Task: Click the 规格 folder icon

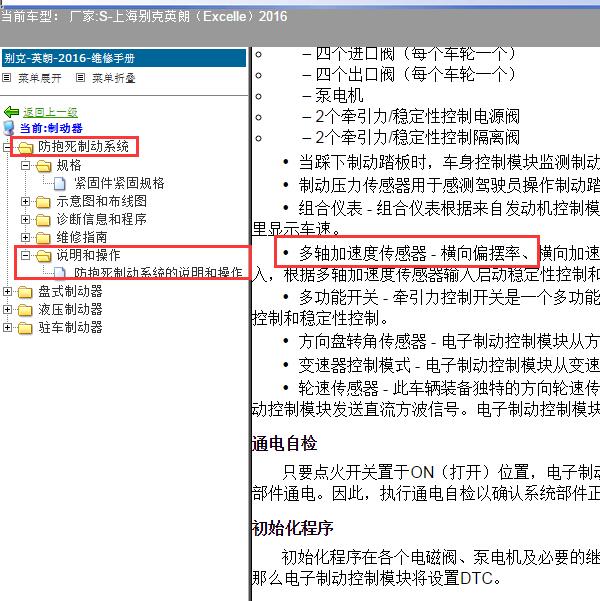Action: [x=43, y=166]
